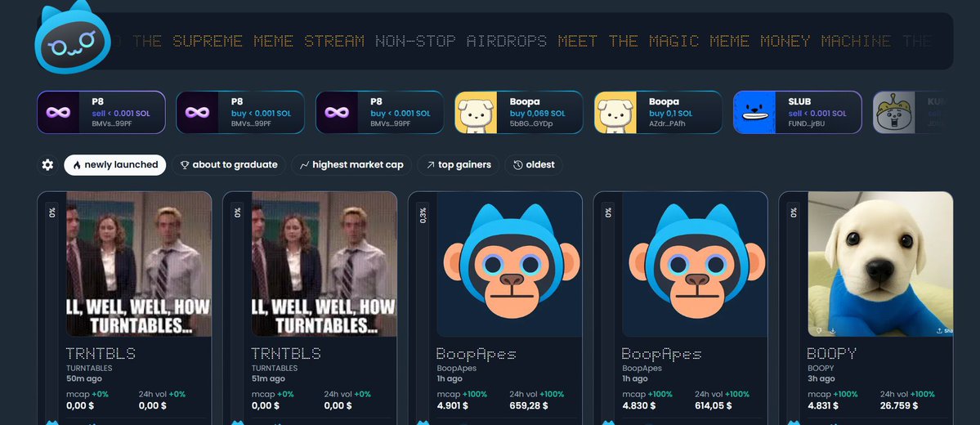Click the TRNTBLS title above 50m ago

[101, 354]
